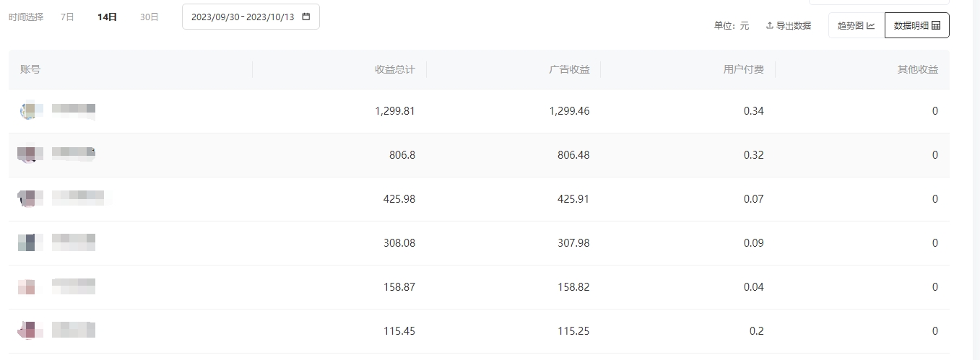
Task: Click the export data upload icon
Action: [770, 25]
